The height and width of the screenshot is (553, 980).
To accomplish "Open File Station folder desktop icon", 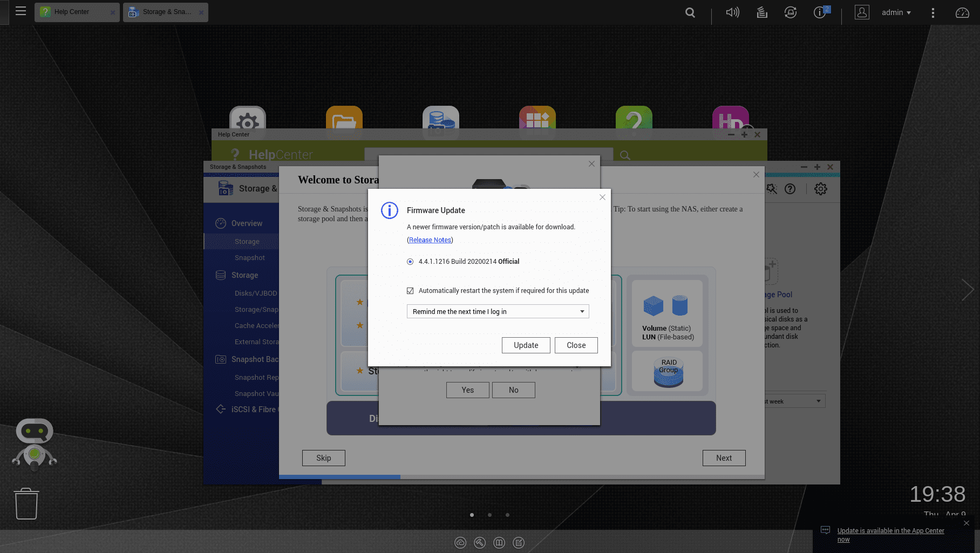I will pyautogui.click(x=344, y=118).
